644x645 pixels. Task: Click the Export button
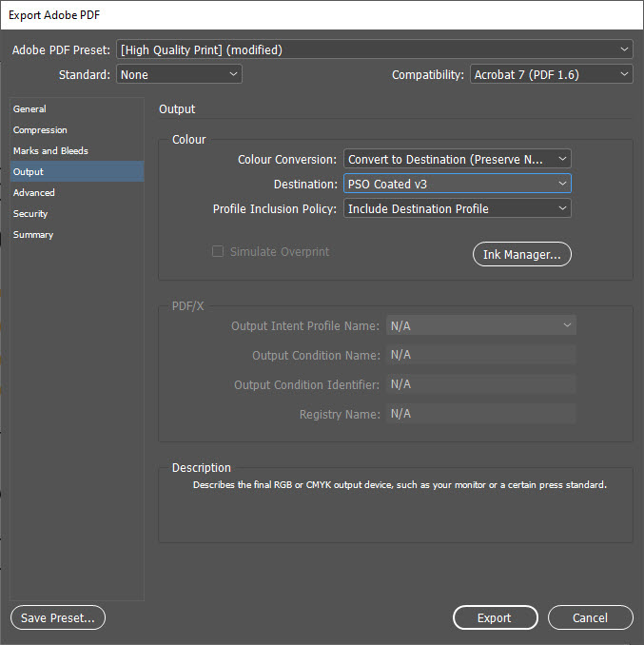[x=496, y=617]
